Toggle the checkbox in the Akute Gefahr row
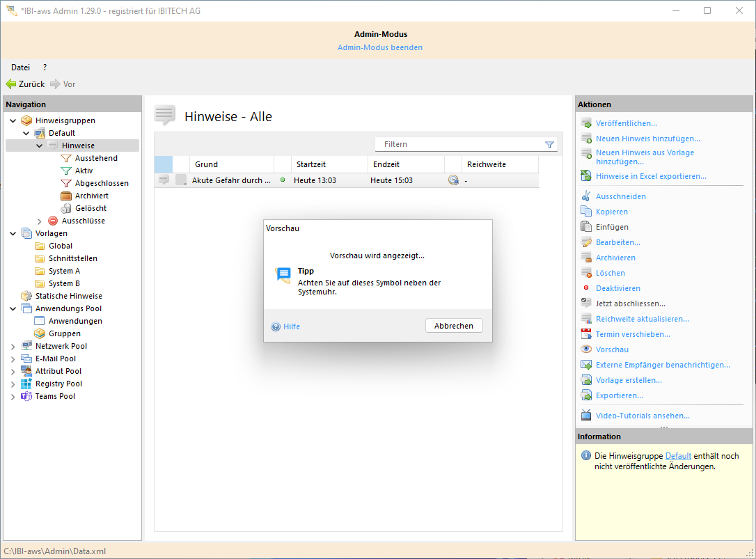 181,180
